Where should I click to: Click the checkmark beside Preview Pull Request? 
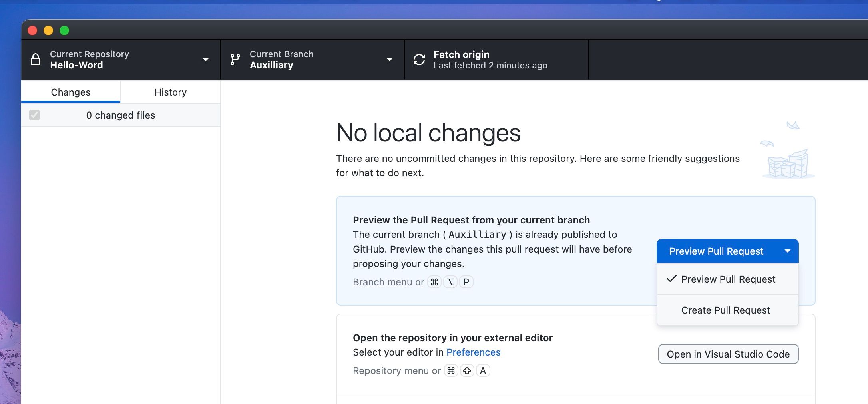[x=672, y=279]
